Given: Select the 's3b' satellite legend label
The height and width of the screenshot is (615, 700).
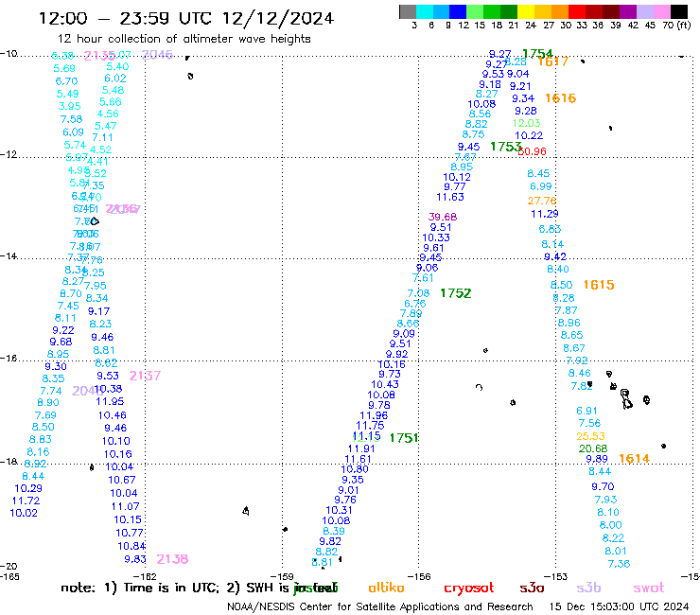Looking at the screenshot, I should tap(588, 588).
